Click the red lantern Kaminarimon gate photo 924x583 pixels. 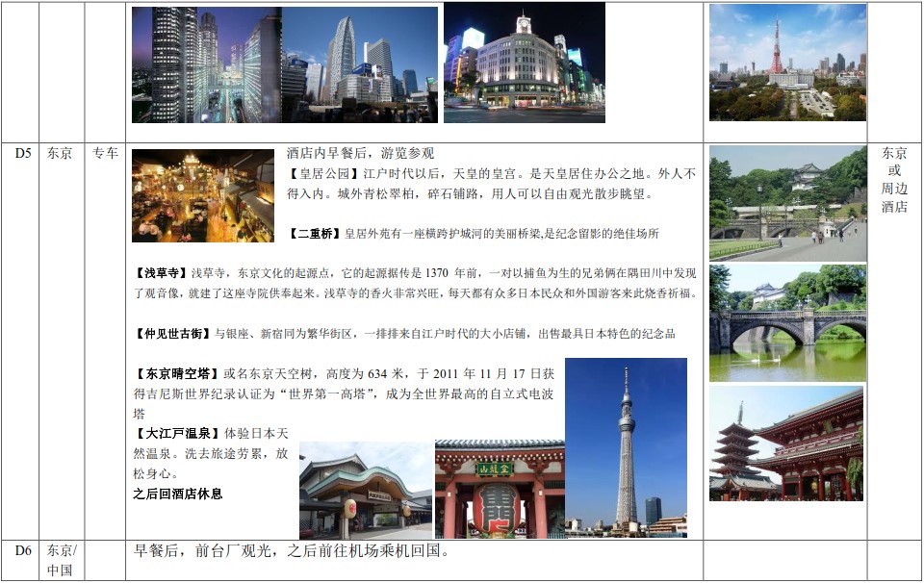pyautogui.click(x=499, y=489)
